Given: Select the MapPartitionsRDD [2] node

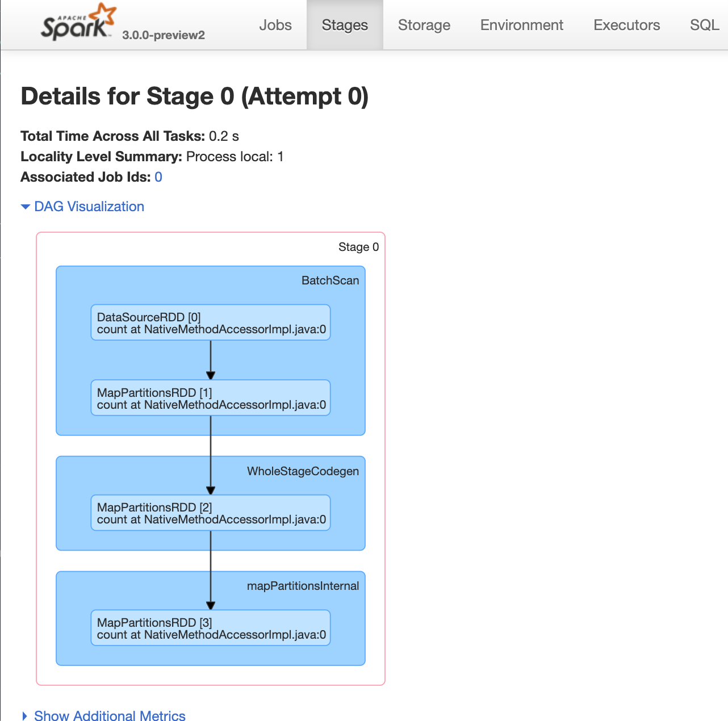Looking at the screenshot, I should tap(211, 513).
